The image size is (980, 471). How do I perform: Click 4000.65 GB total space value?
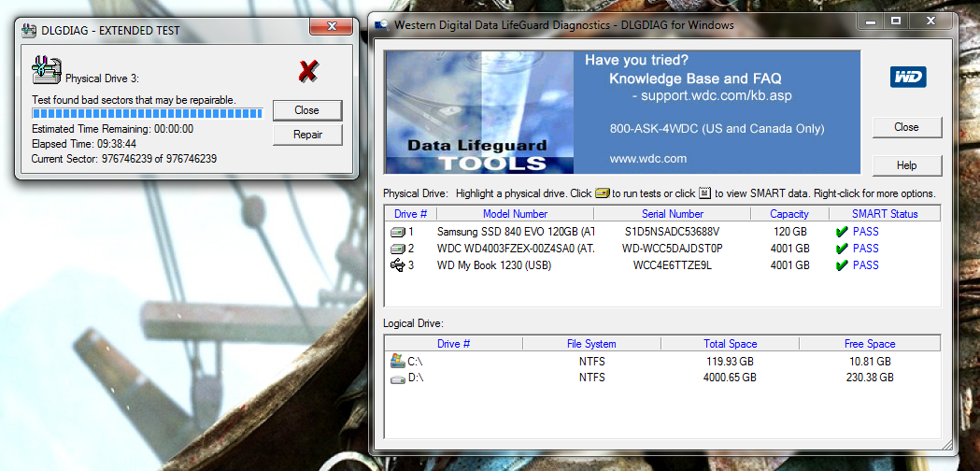tap(730, 378)
